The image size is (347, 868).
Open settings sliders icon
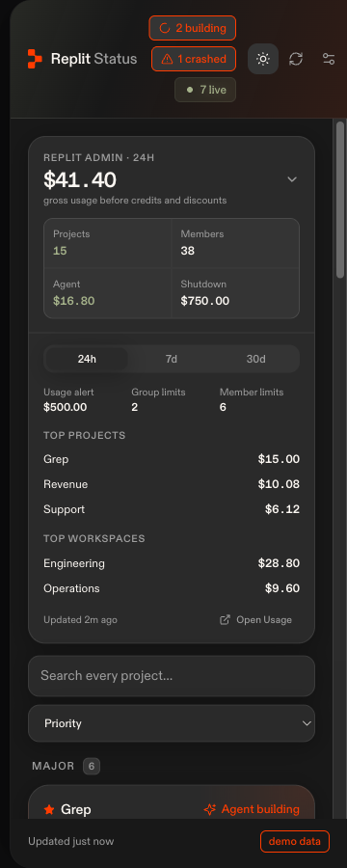pyautogui.click(x=329, y=59)
